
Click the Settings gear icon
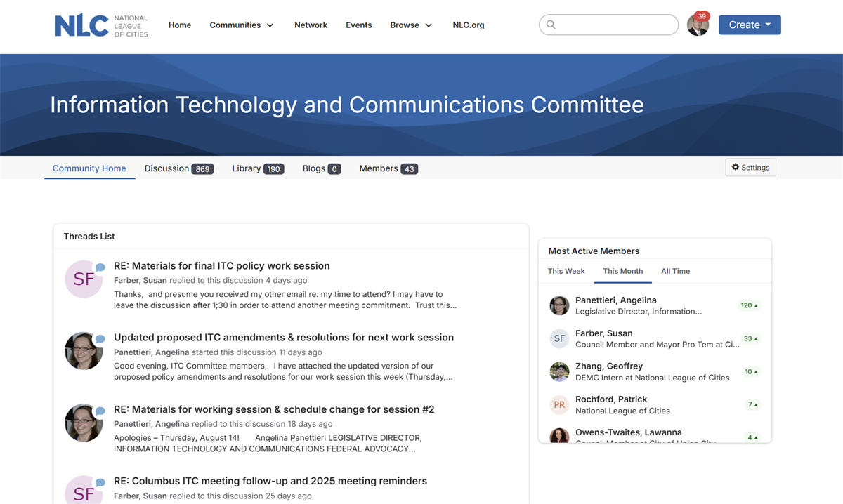736,167
